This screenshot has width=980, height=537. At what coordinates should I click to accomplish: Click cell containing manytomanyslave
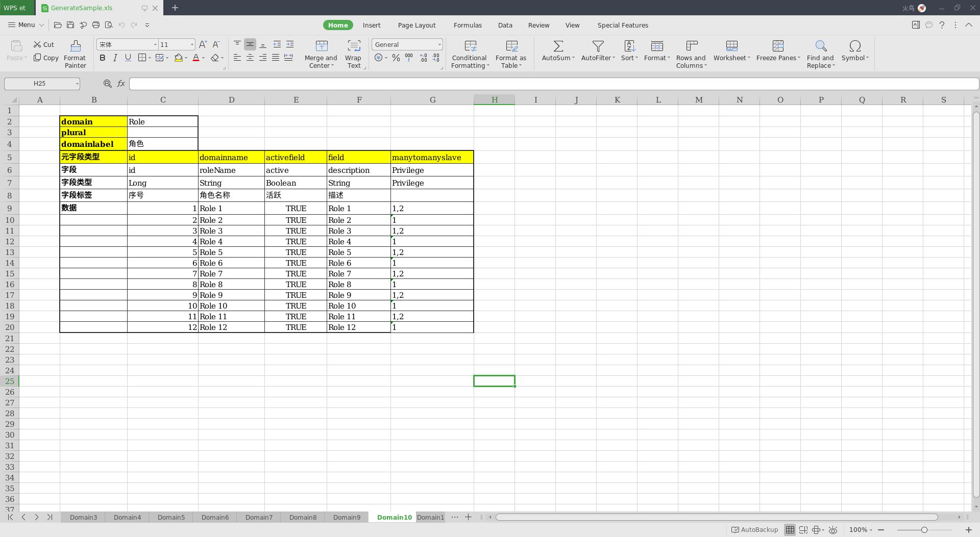click(432, 157)
